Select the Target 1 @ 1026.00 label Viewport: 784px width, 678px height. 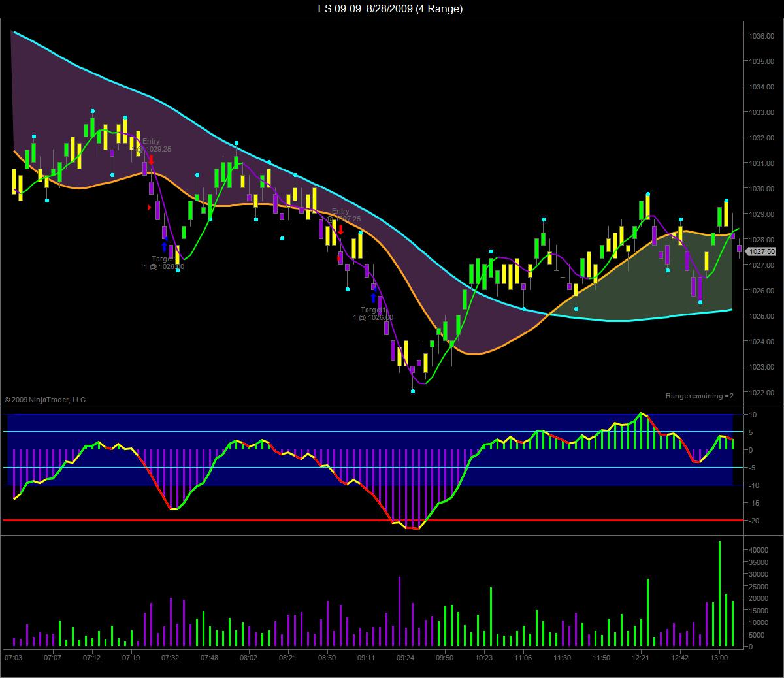coord(374,314)
